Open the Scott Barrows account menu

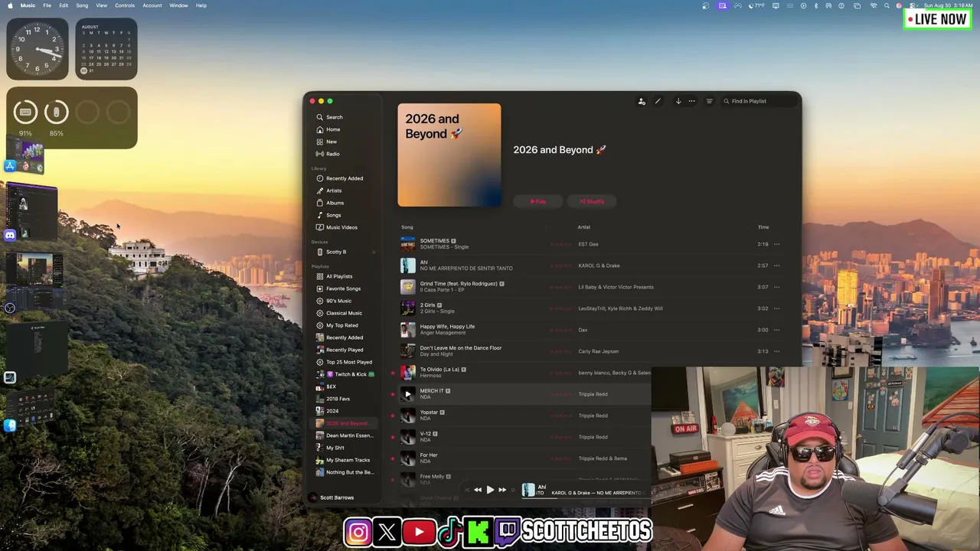click(332, 497)
